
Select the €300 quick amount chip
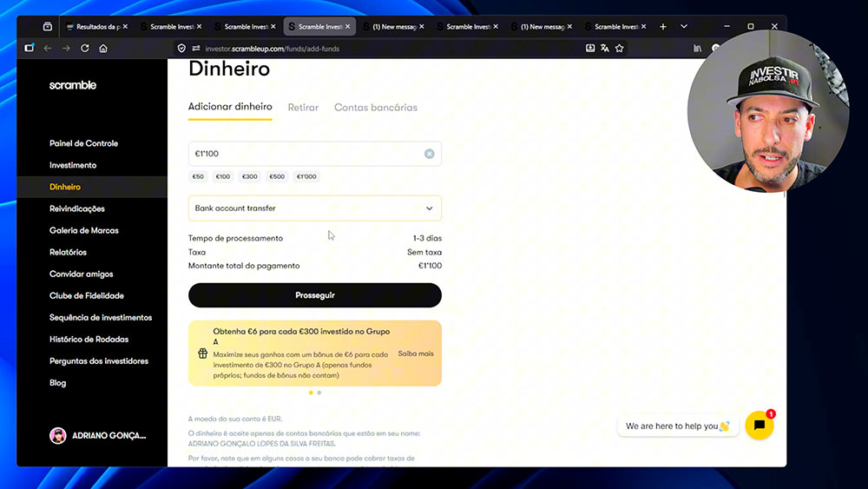tap(250, 176)
